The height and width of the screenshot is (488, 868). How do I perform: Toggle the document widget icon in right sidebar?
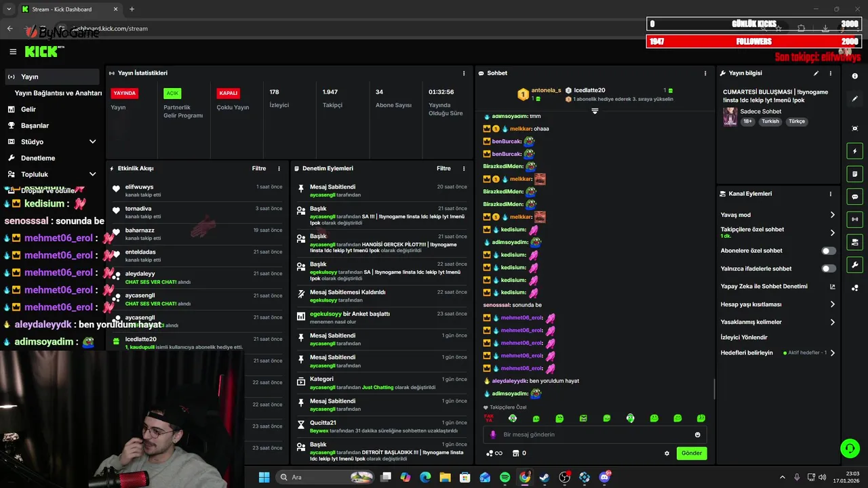pos(855,174)
